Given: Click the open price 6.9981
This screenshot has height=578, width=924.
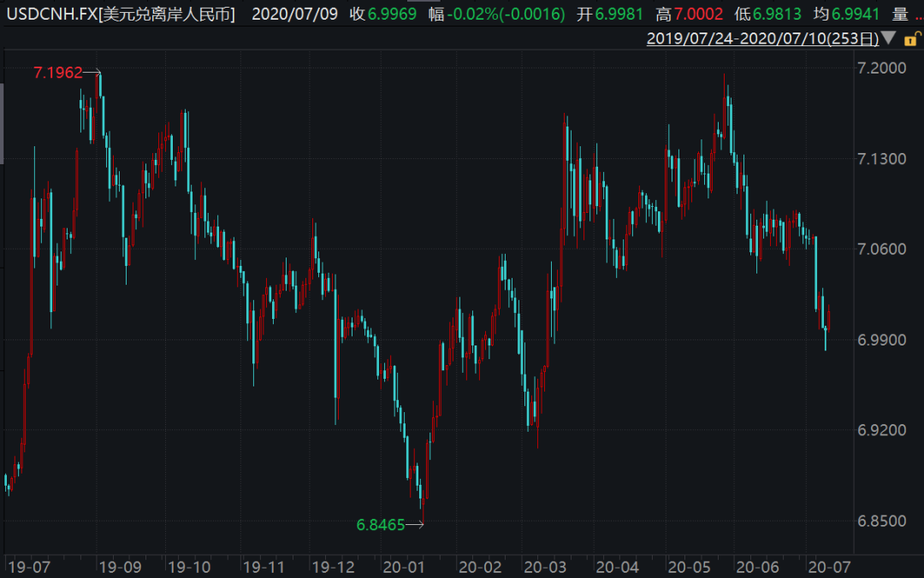Looking at the screenshot, I should pyautogui.click(x=619, y=15).
